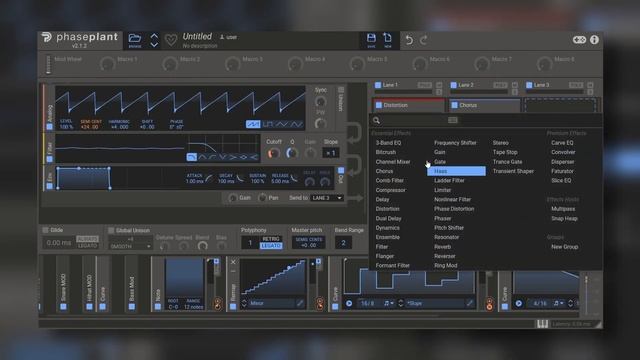Click pencil edit icon next to Slope
The width and height of the screenshot is (640, 360).
[x=470, y=303]
